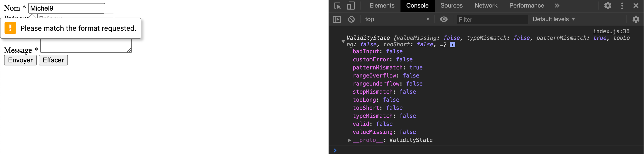Viewport: 644px width, 154px height.
Task: Open the Sources panel
Action: pos(451,6)
